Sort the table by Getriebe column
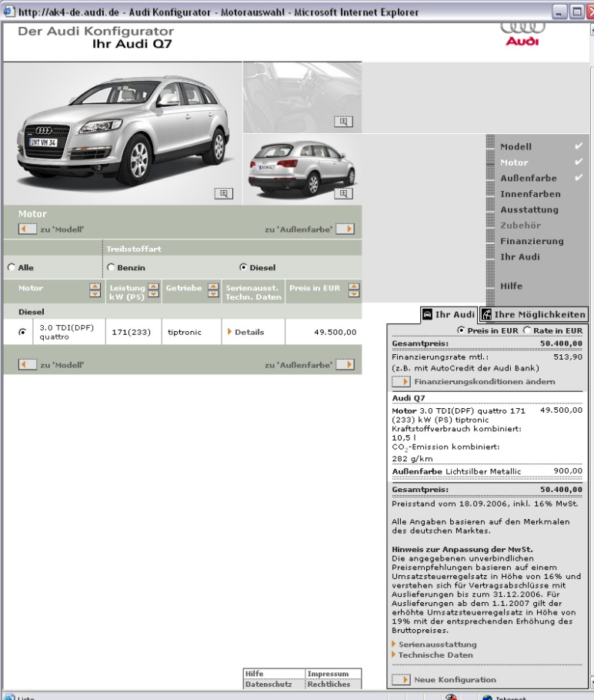Screen dimensions: 594x700 pyautogui.click(x=214, y=290)
